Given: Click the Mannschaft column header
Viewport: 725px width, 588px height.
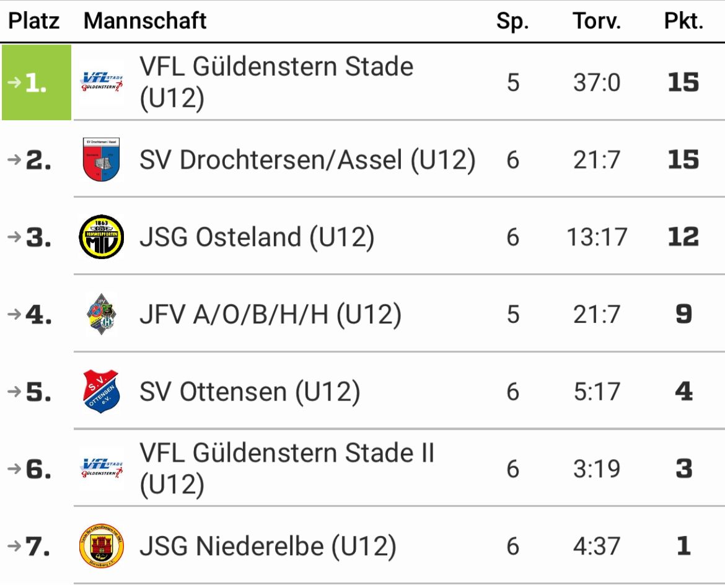Looking at the screenshot, I should [145, 21].
